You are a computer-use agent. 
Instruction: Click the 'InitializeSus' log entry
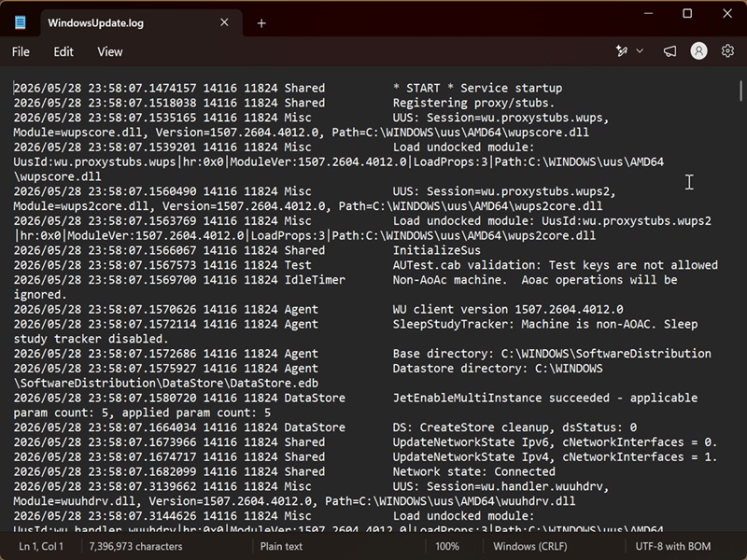(436, 250)
